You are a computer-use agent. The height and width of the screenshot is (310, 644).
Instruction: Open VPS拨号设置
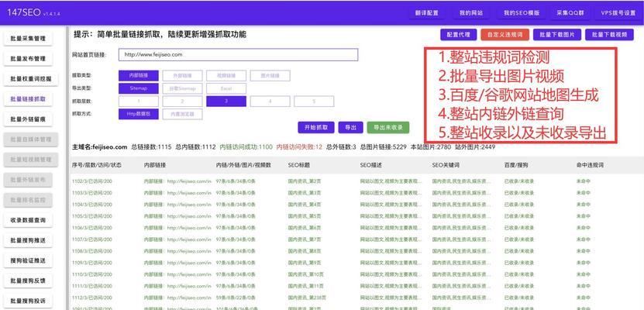618,13
